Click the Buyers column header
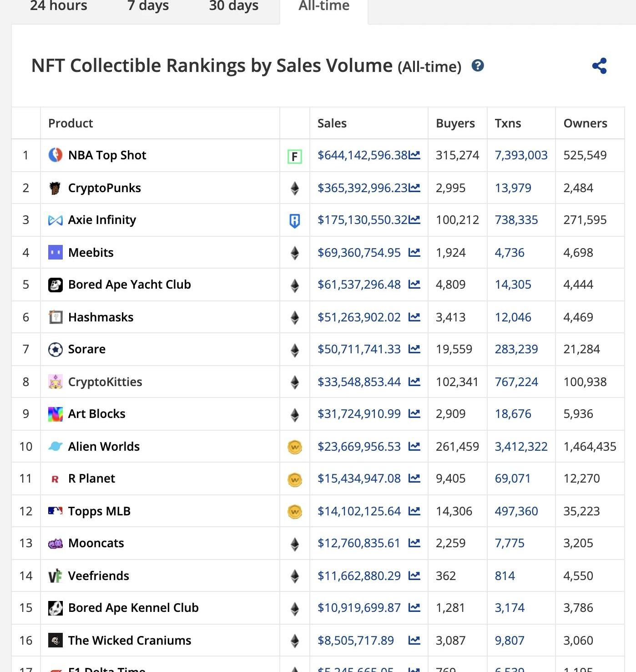Viewport: 636px width, 672px height. (x=455, y=123)
